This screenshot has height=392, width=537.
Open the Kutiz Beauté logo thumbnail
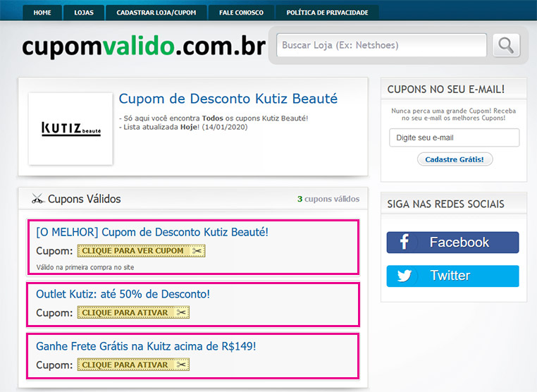71,129
